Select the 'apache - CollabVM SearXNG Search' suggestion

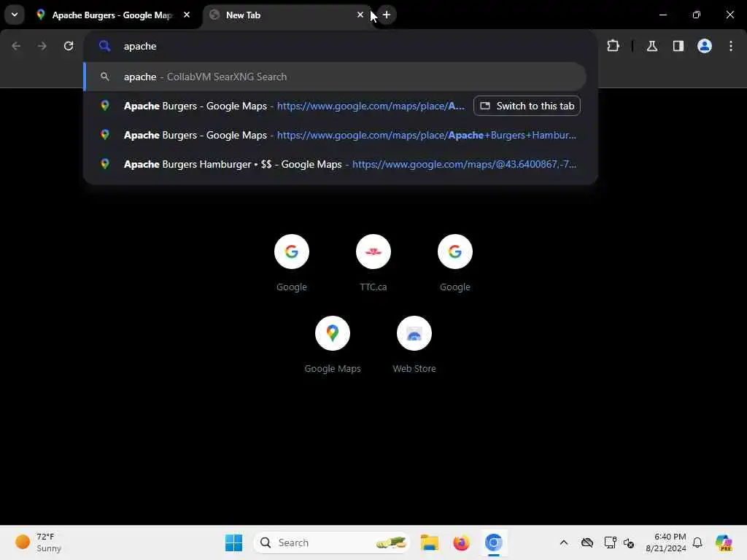point(336,77)
